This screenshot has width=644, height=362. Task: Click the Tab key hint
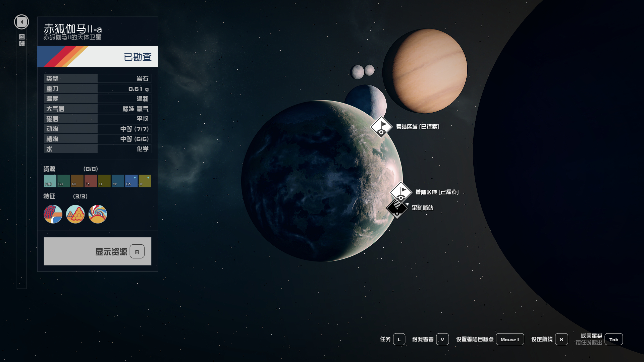614,340
